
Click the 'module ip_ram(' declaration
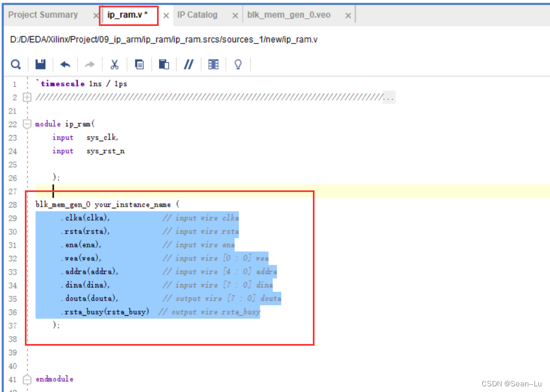[65, 124]
